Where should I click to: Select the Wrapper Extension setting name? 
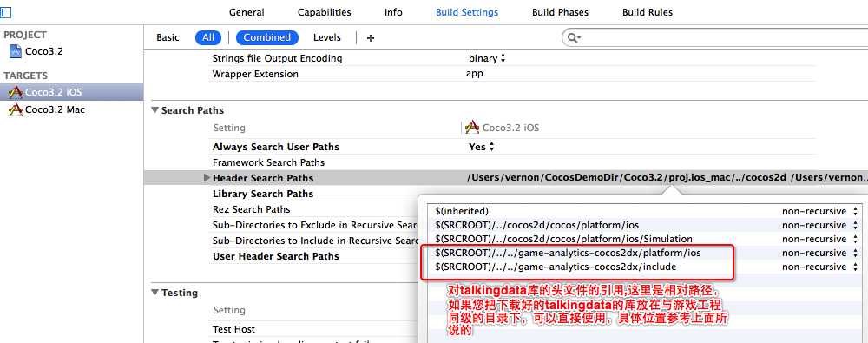pyautogui.click(x=255, y=74)
